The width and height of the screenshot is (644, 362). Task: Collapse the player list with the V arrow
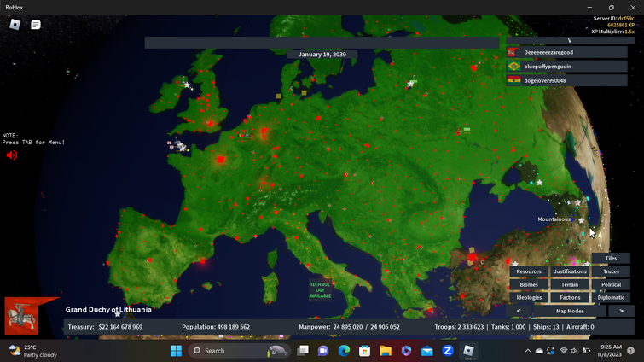pos(569,40)
